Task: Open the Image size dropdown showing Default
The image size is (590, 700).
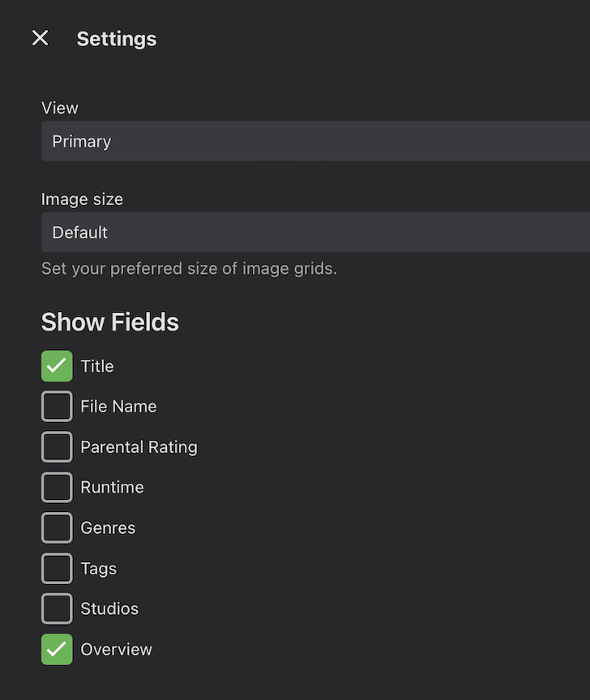Action: pos(315,233)
